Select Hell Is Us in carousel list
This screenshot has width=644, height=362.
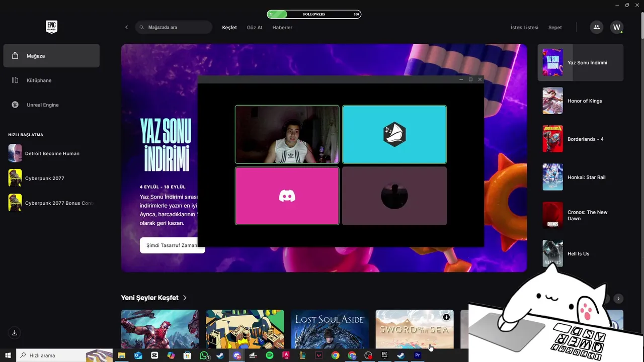pos(581,253)
